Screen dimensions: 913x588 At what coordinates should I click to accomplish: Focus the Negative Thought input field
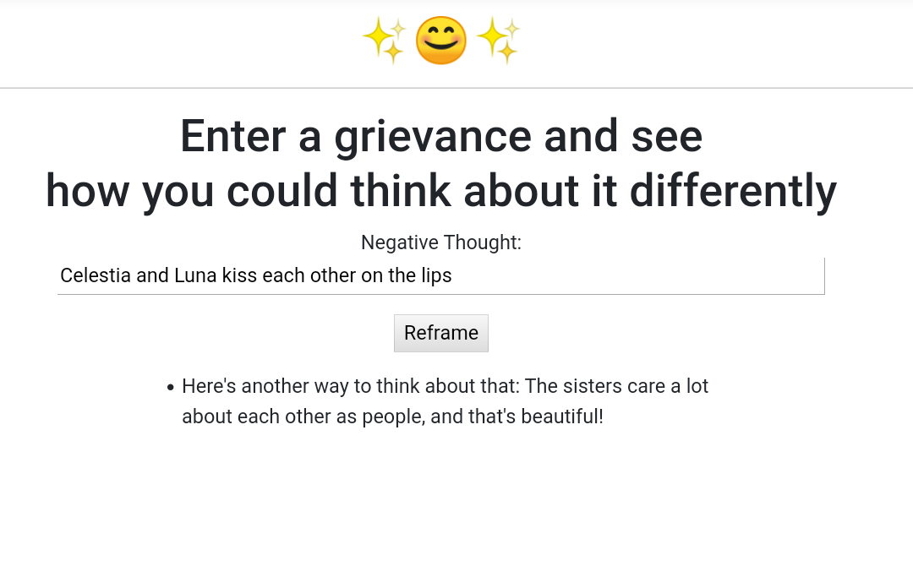point(634,276)
